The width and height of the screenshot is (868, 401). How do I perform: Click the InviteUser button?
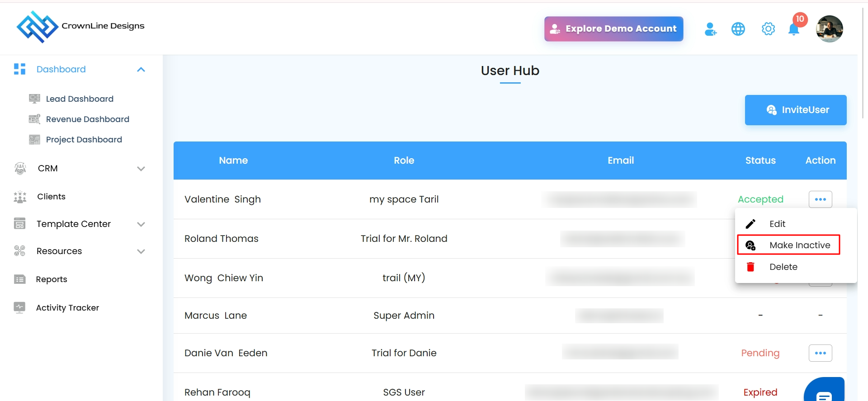pyautogui.click(x=796, y=110)
